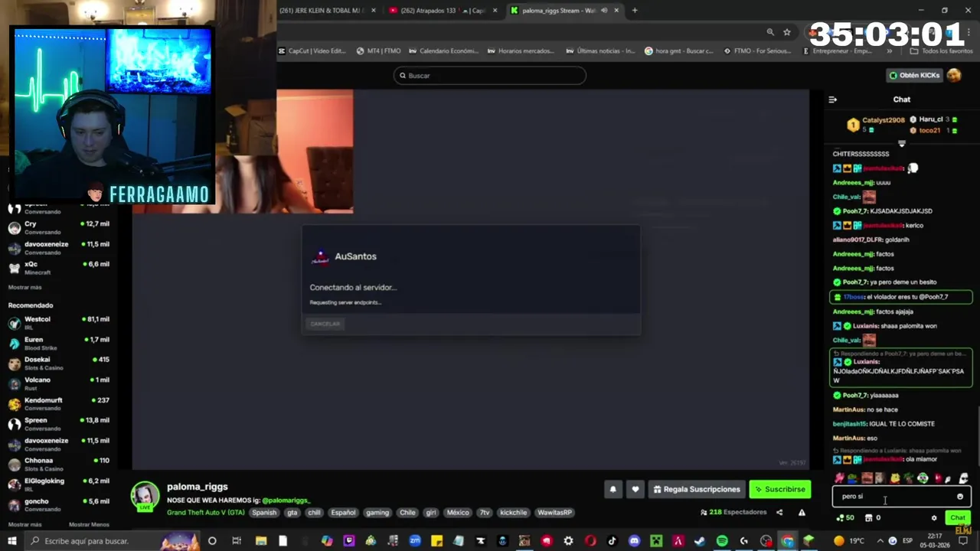Open File Explorer from the taskbar
The width and height of the screenshot is (980, 551).
[x=261, y=541]
